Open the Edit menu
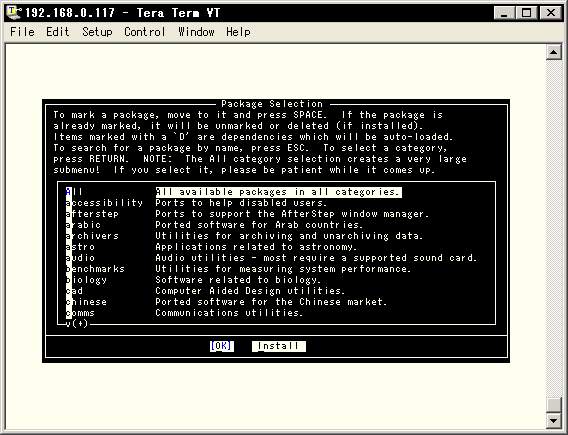The height and width of the screenshot is (435, 568). [58, 32]
